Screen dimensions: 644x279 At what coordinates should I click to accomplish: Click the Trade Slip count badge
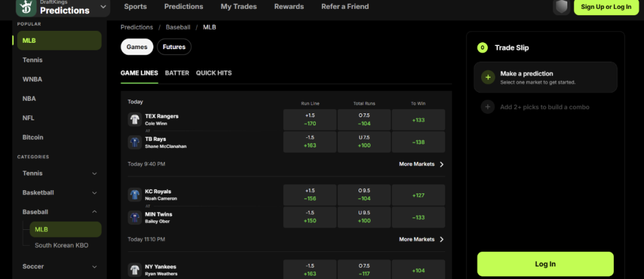[x=482, y=48]
